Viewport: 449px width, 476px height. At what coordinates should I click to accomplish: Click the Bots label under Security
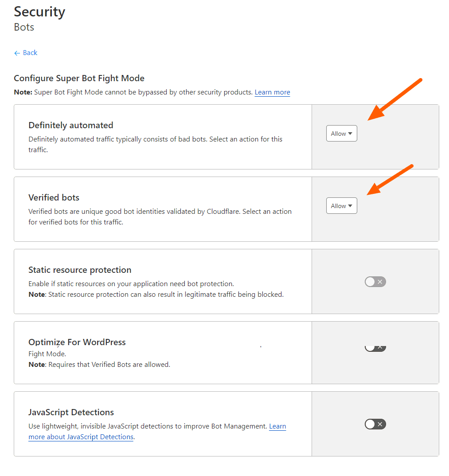[x=23, y=27]
